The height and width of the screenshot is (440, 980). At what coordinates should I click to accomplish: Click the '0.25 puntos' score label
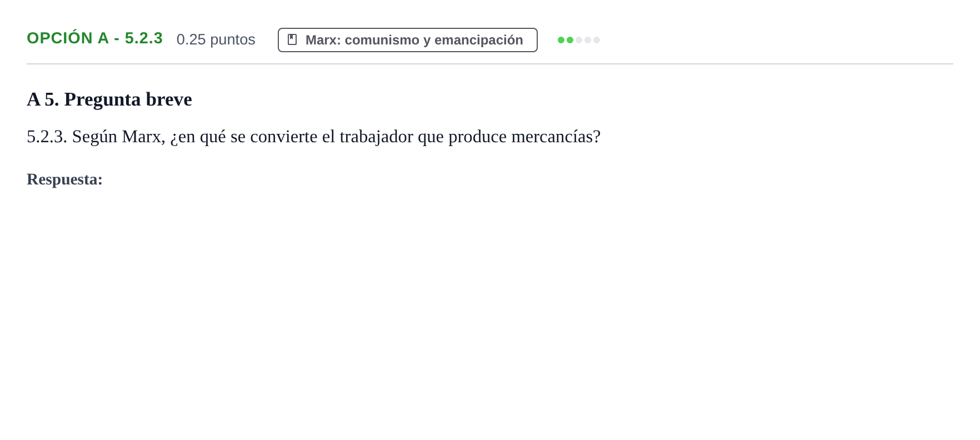216,39
